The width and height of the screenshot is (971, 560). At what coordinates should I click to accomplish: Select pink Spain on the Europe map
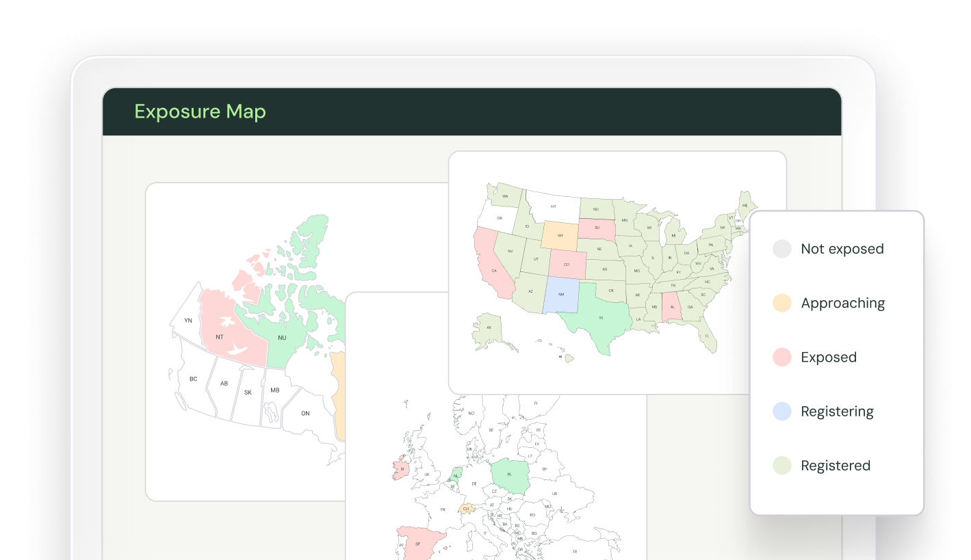[417, 543]
